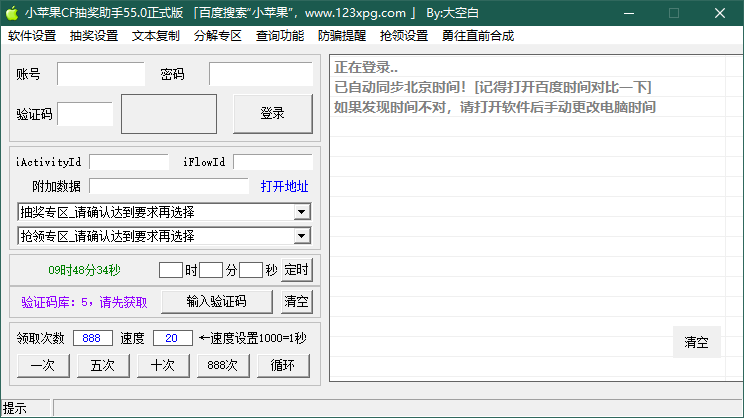Click the iActivityId input field

[x=129, y=162]
